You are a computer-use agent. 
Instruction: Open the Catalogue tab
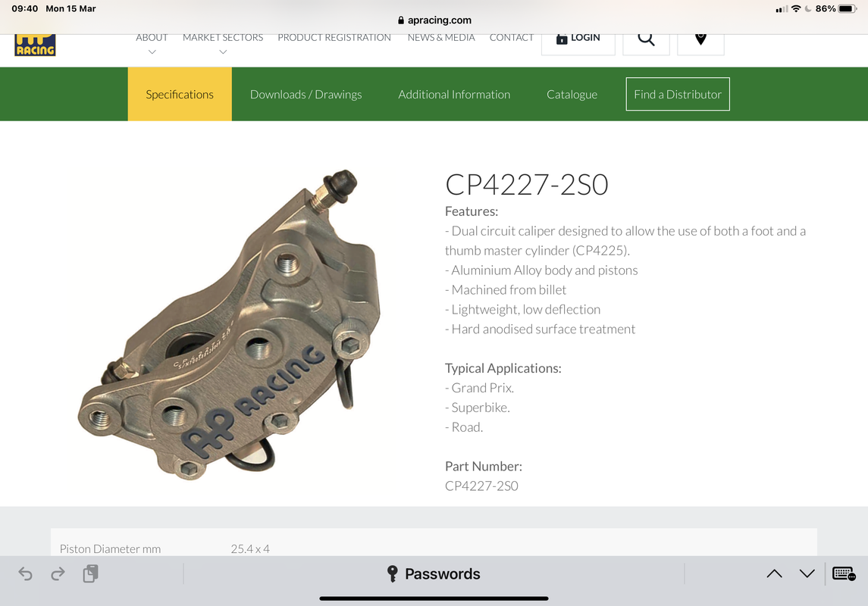coord(572,95)
